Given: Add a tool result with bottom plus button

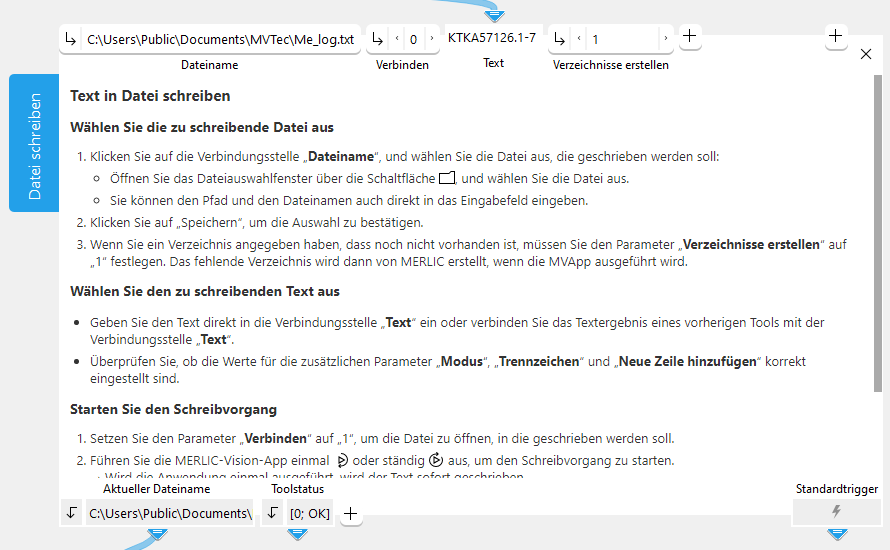Looking at the screenshot, I should pos(350,513).
